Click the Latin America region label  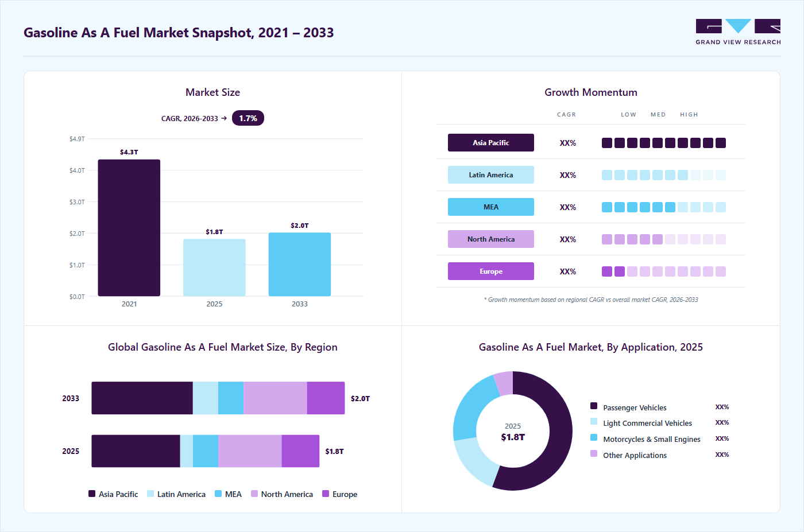491,175
